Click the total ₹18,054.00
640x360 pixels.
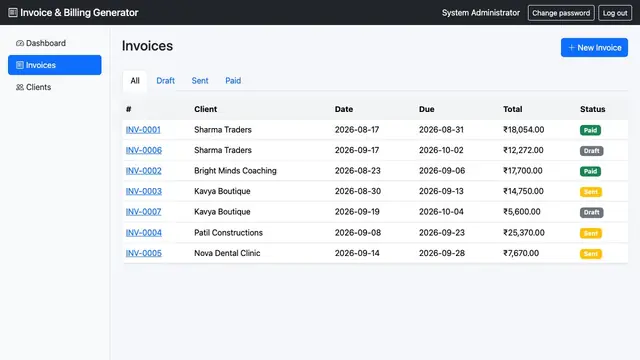(523, 129)
